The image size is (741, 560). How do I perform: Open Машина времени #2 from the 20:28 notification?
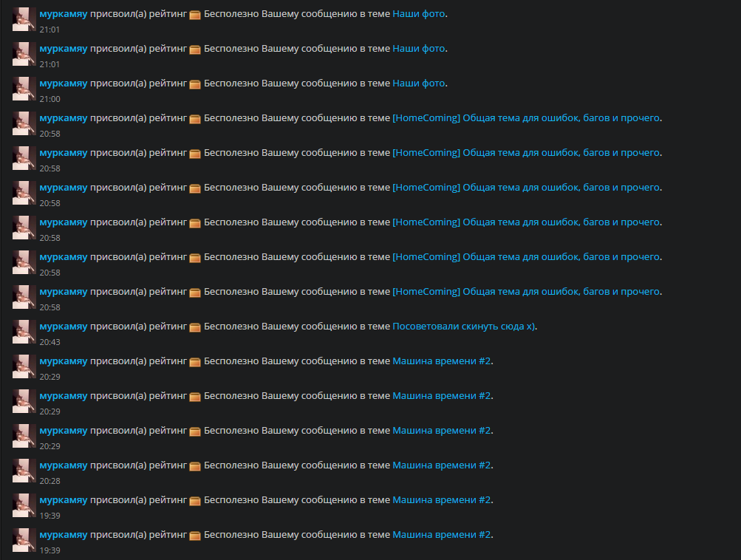[x=441, y=465]
